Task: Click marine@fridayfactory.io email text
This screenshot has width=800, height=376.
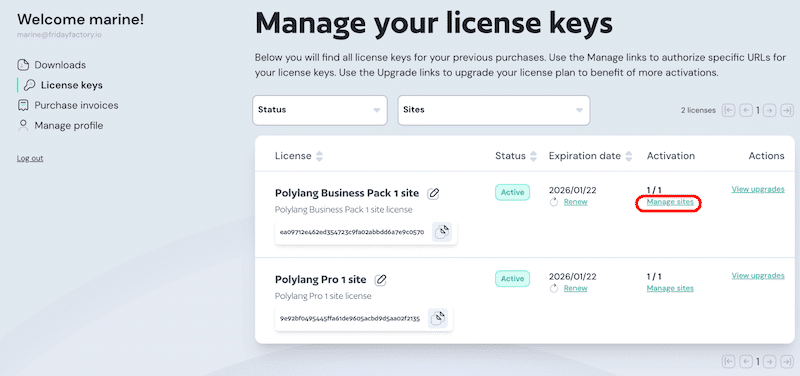Action: [59, 35]
